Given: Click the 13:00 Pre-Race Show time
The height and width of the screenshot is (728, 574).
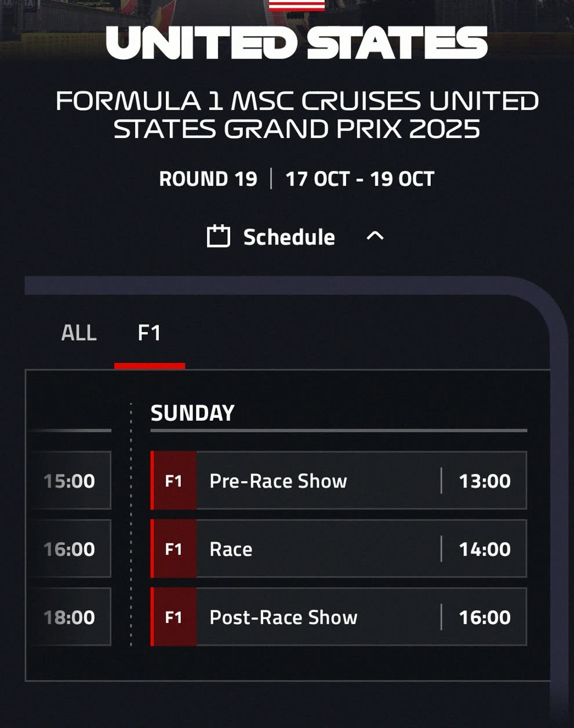Looking at the screenshot, I should pos(485,481).
